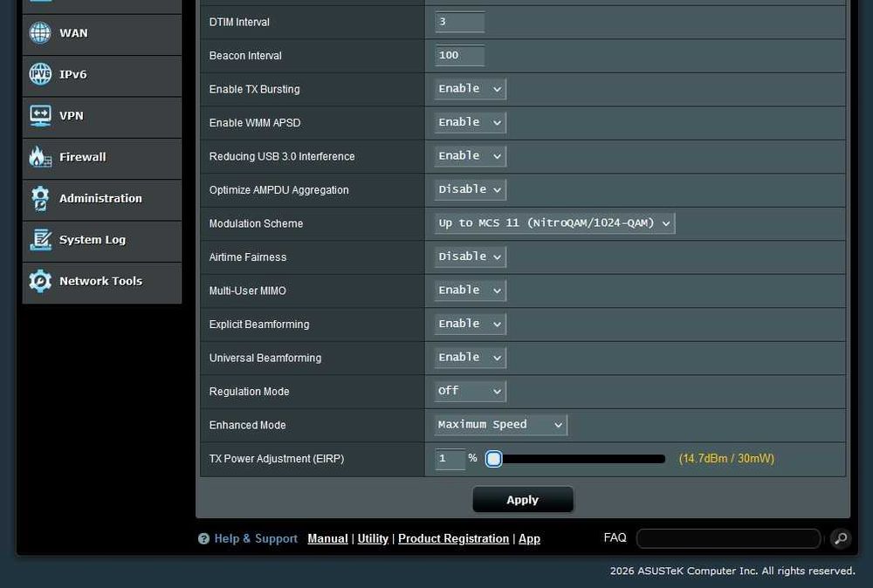Click the Help & Support link
The height and width of the screenshot is (588, 873).
tap(256, 538)
